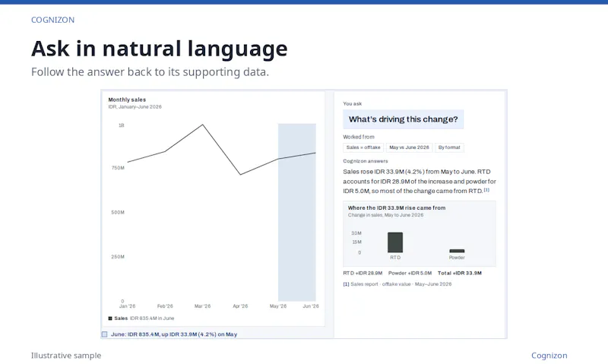Select the 'May vs June 2026' chip
This screenshot has width=608, height=364.
(x=409, y=147)
